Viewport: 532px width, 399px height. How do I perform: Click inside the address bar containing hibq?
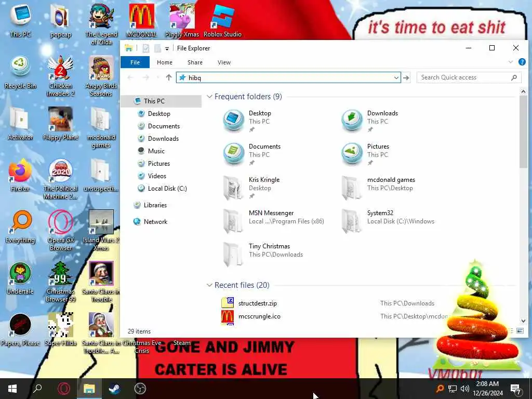pos(288,78)
